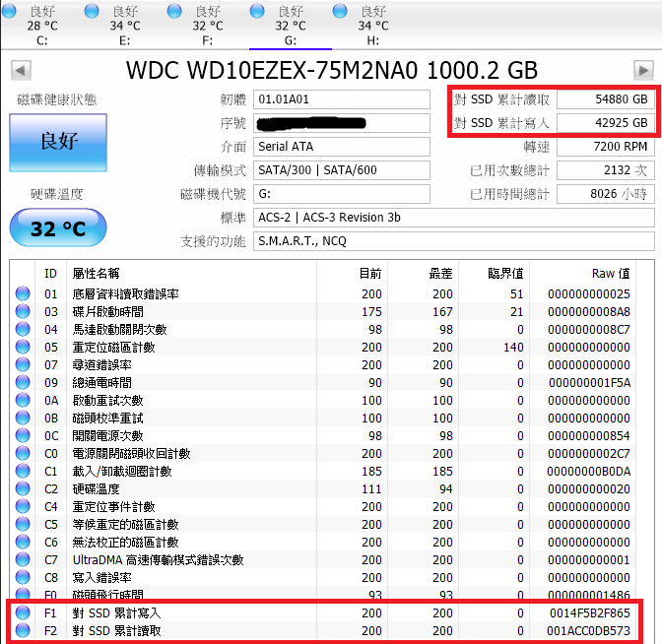Select the 總通電時間 attribute name

101,382
